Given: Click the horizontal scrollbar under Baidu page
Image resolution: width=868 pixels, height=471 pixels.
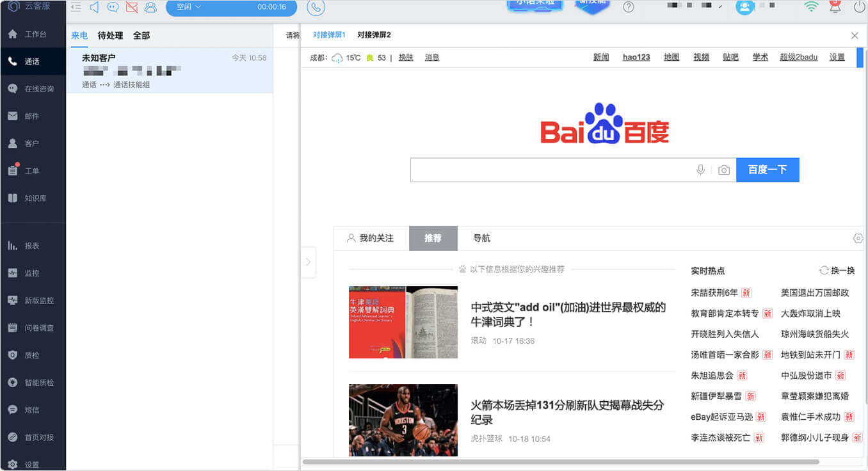Looking at the screenshot, I should click(x=561, y=461).
